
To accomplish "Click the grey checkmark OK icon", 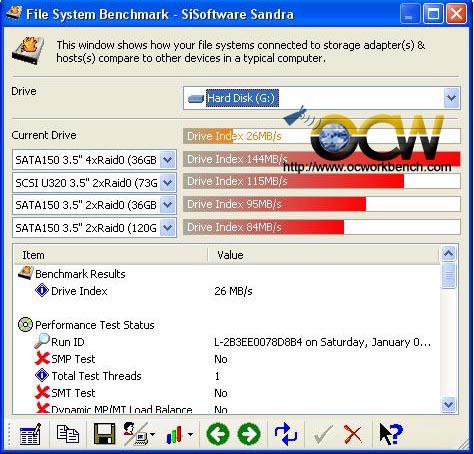I will [x=323, y=435].
